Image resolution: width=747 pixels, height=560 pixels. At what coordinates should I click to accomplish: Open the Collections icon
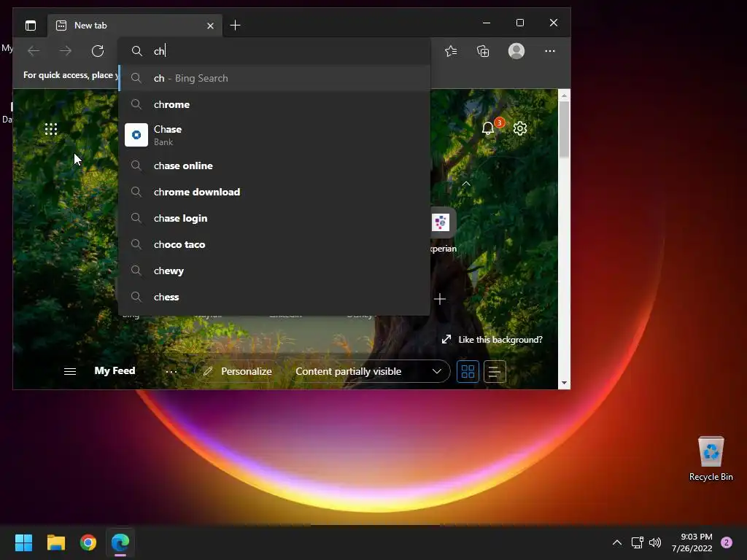tap(483, 51)
